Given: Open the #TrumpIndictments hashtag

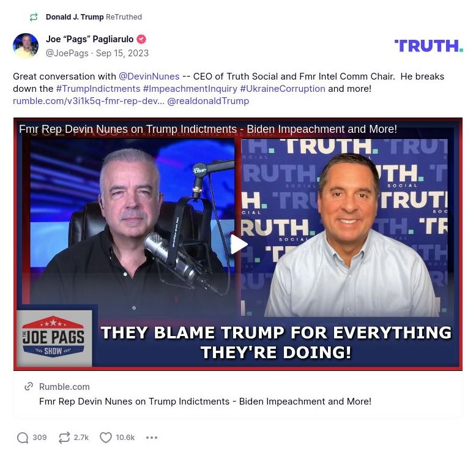Looking at the screenshot, I should [x=98, y=89].
